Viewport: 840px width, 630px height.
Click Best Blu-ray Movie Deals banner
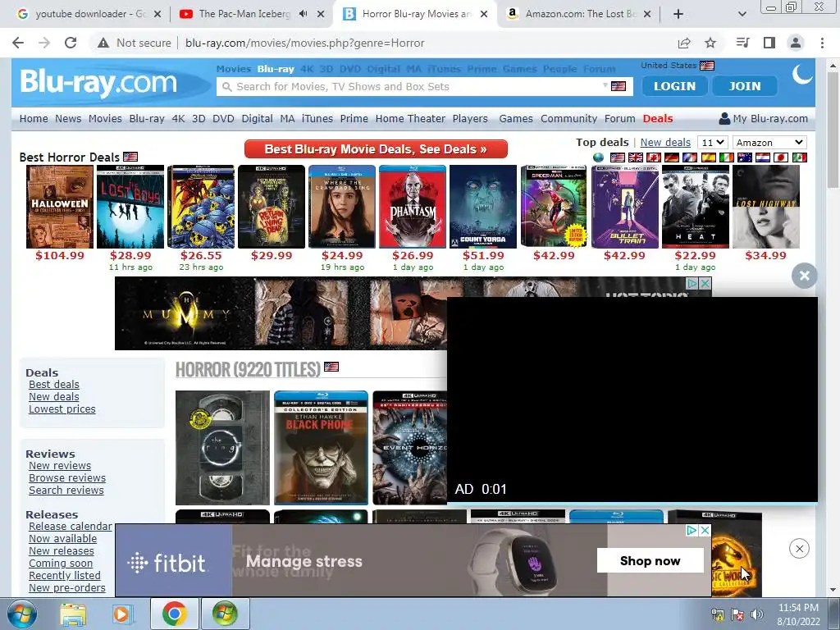coord(376,149)
